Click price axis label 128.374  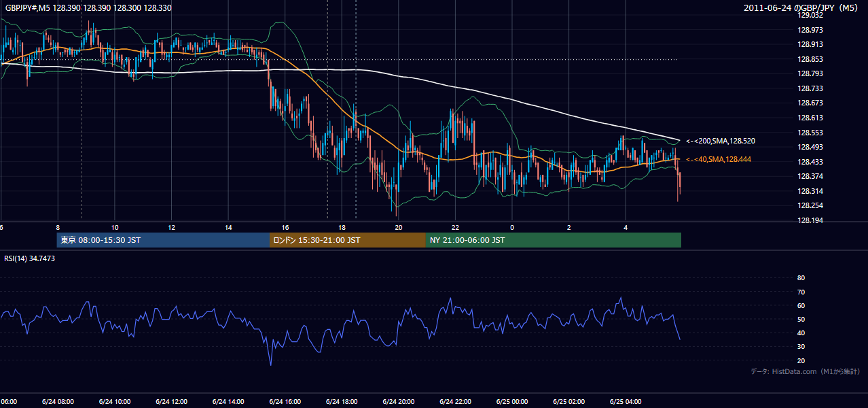pyautogui.click(x=810, y=176)
